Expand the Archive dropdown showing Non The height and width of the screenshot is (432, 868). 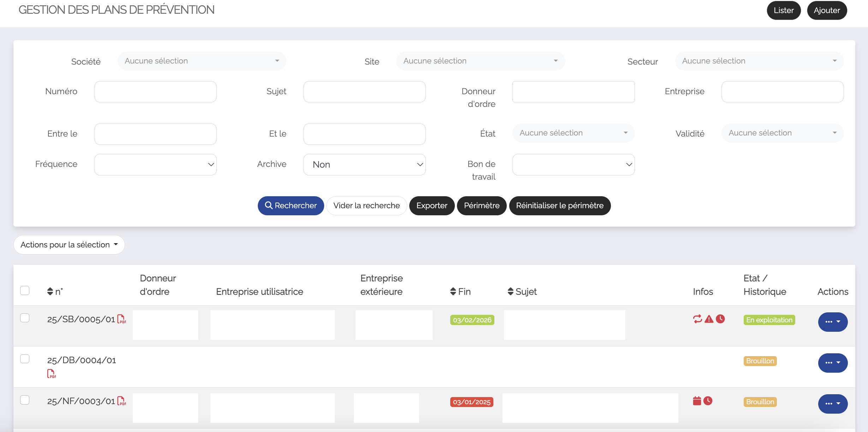pyautogui.click(x=364, y=164)
